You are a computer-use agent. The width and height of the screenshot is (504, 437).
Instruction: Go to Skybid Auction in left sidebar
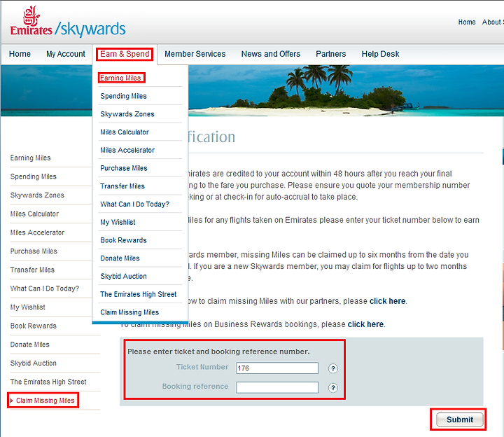pos(34,363)
